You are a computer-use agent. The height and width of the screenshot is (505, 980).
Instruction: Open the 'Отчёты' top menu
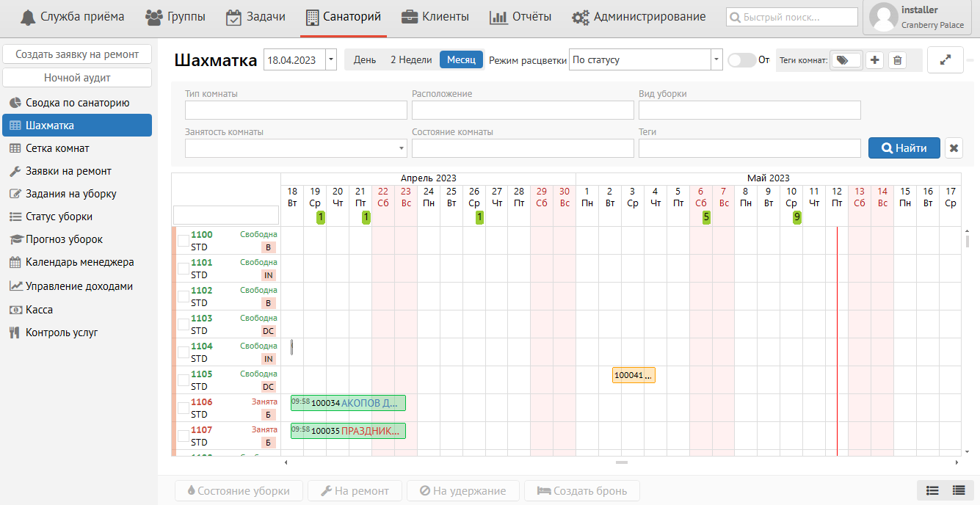[520, 17]
